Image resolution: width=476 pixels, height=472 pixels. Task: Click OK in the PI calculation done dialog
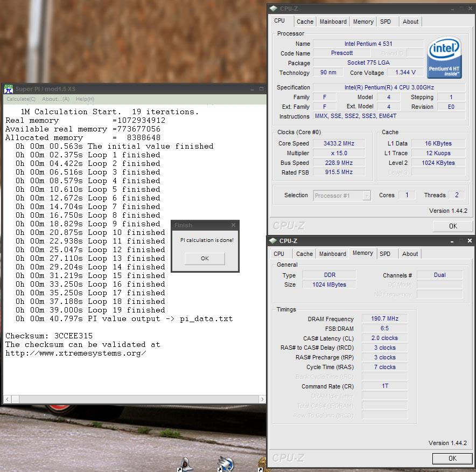(205, 259)
